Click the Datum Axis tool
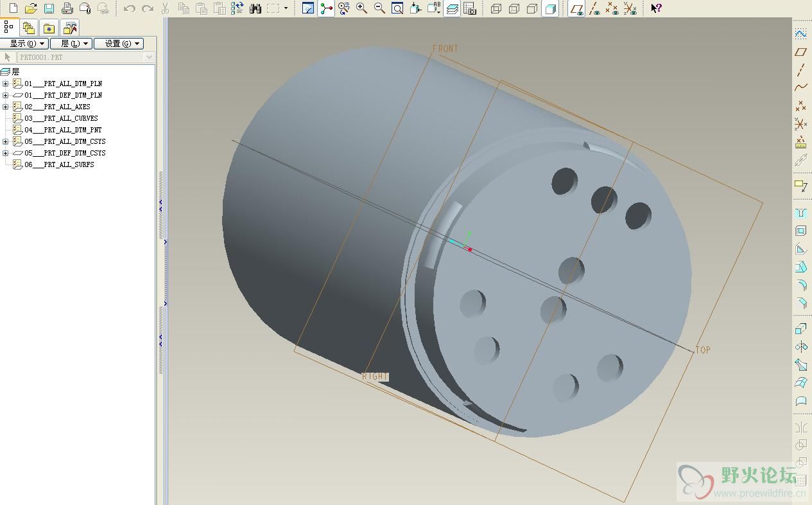This screenshot has height=505, width=812. coord(800,69)
